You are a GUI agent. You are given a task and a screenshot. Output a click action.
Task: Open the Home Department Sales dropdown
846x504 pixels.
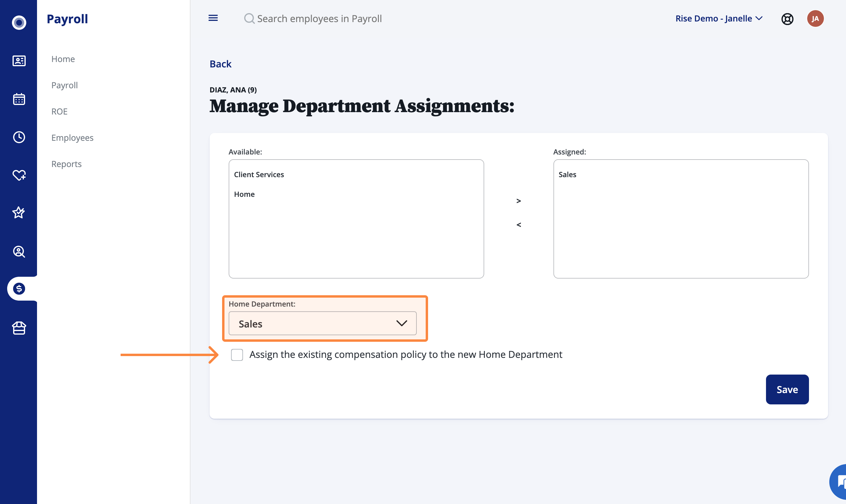(x=323, y=323)
